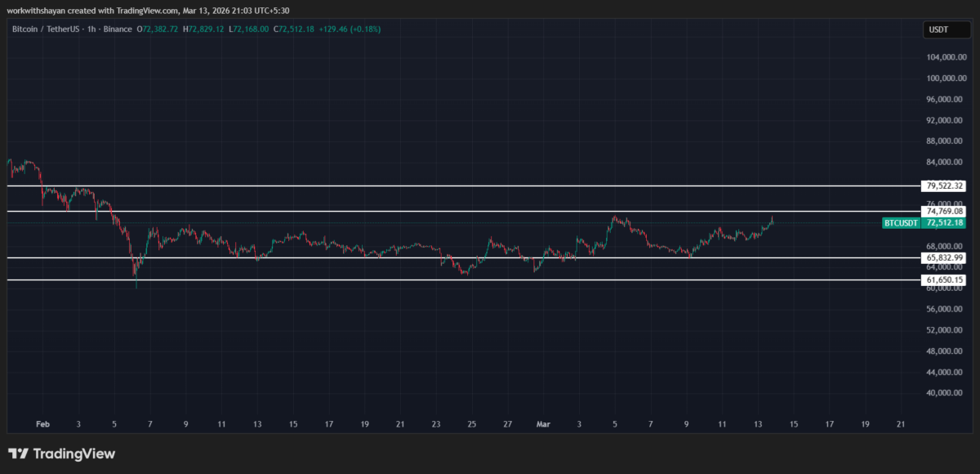The height and width of the screenshot is (474, 980).
Task: Toggle the 61,650.15 support line label
Action: coord(943,279)
